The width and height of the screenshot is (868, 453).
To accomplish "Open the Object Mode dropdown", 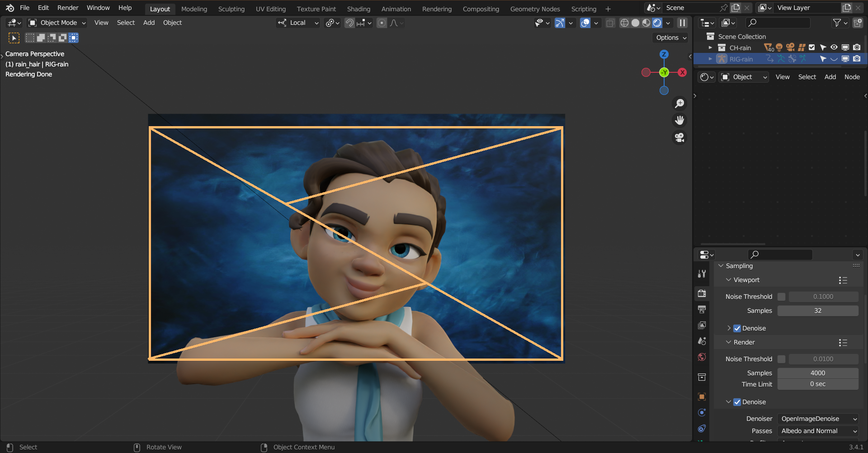I will tap(57, 23).
